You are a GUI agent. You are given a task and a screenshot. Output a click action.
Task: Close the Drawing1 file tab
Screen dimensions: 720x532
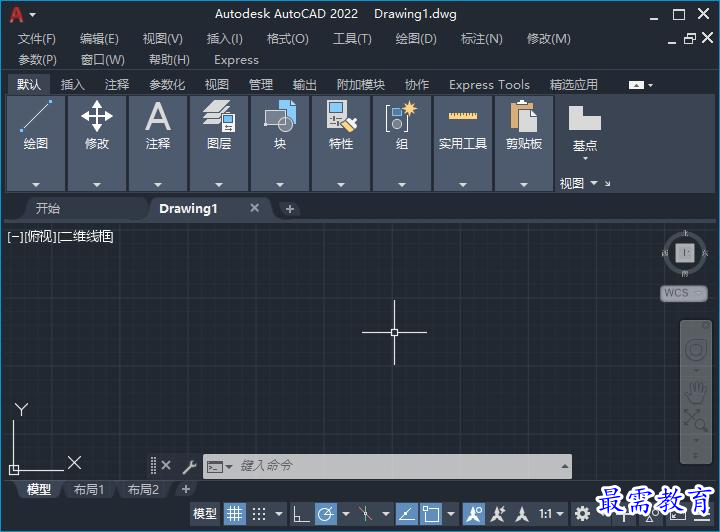(x=254, y=208)
